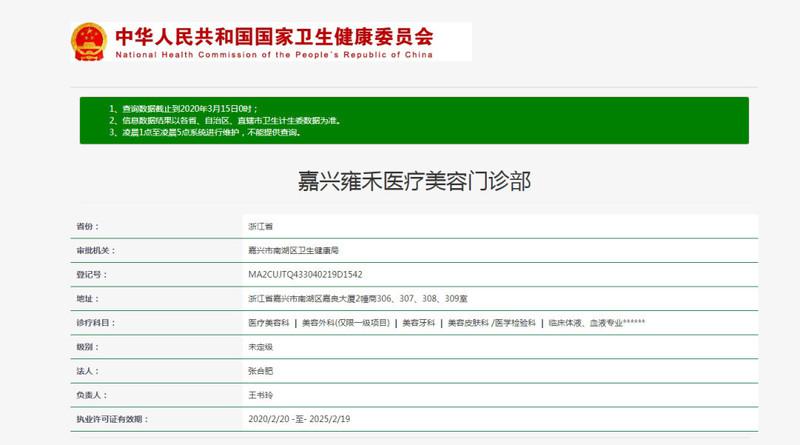Click the 未定级 level value
This screenshot has width=800, height=445.
[259, 347]
